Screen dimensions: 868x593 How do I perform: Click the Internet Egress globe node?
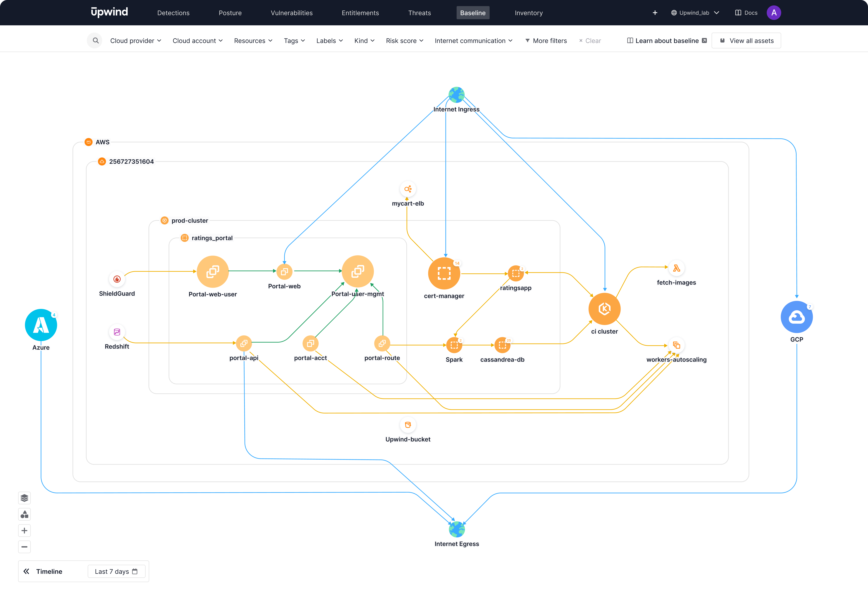[x=456, y=529]
